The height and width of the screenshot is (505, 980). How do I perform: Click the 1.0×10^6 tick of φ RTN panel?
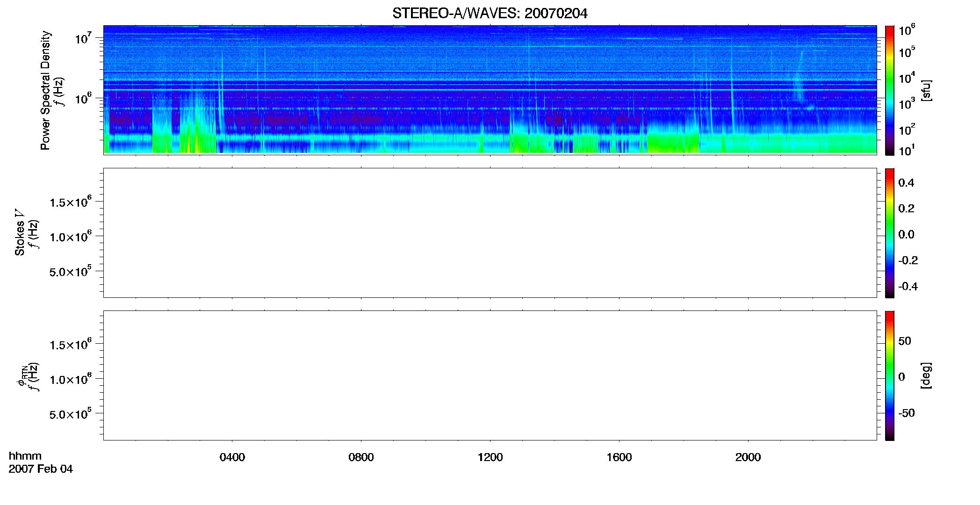tap(71, 379)
